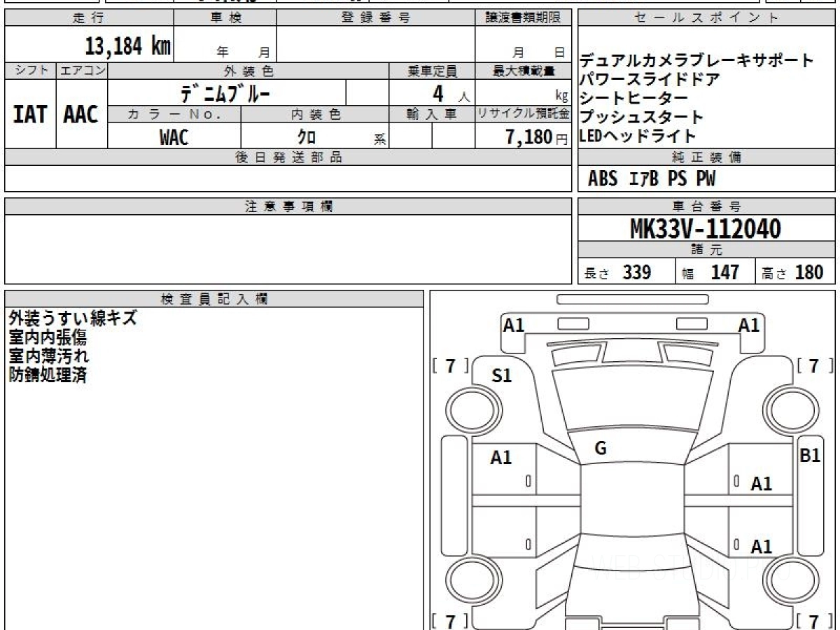
Task: Click the mileage value 13,184 km
Action: (127, 47)
